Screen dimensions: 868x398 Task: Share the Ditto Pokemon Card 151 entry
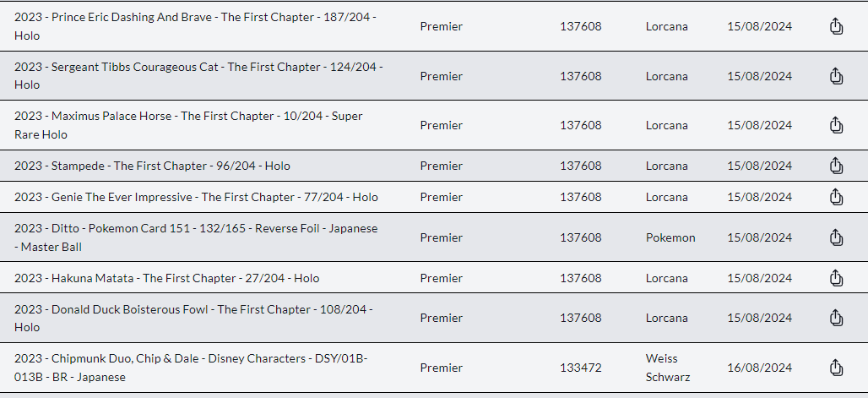(x=837, y=237)
